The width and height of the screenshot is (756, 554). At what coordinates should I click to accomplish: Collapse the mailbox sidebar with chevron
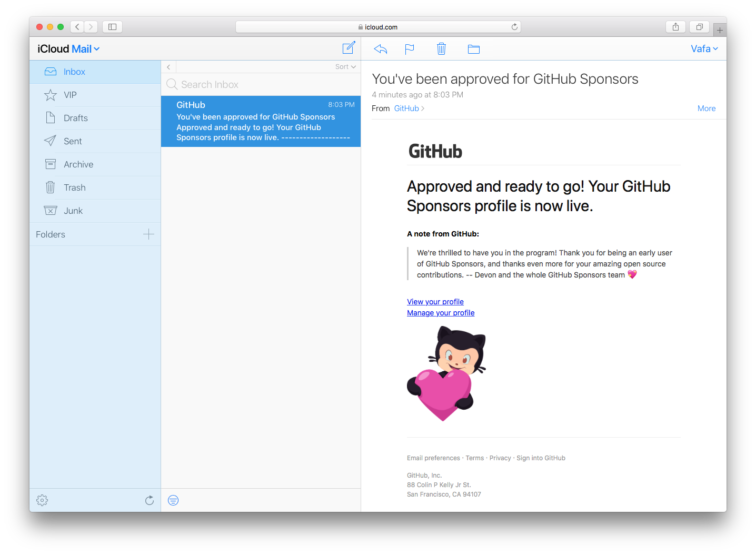tap(168, 67)
